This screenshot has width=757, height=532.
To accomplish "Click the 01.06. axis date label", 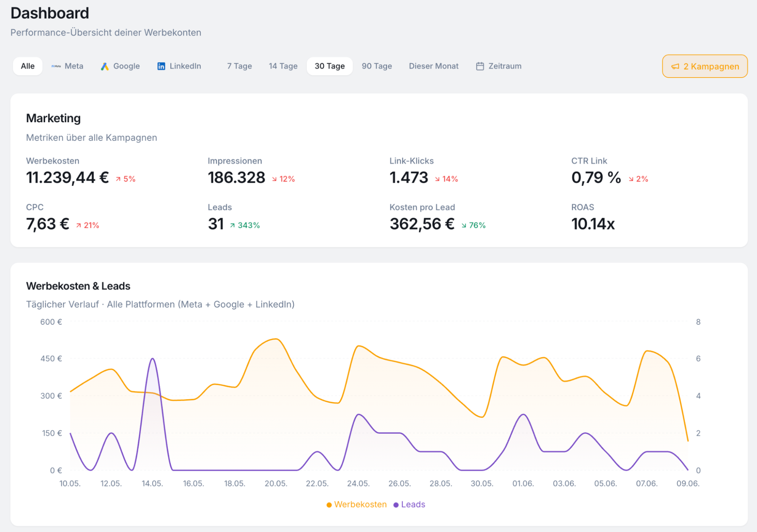I will (523, 483).
